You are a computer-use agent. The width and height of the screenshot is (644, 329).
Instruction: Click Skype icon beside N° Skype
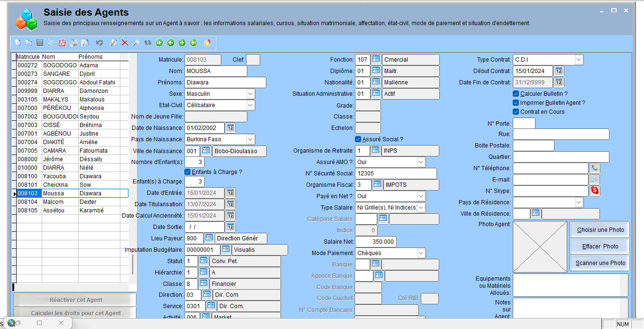pyautogui.click(x=595, y=191)
